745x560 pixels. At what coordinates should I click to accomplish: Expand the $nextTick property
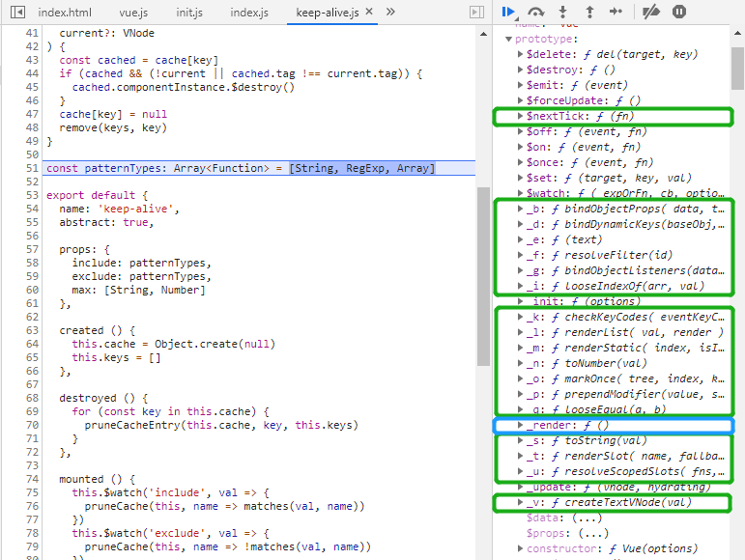click(520, 116)
